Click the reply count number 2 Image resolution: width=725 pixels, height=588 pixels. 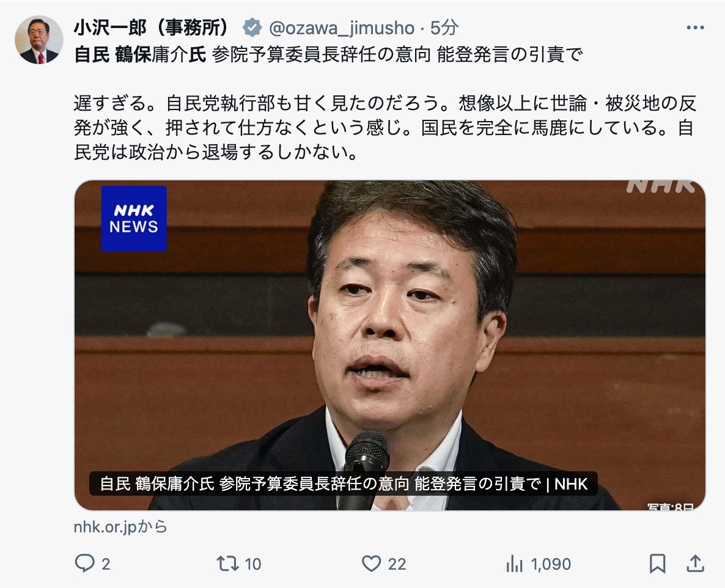tap(106, 564)
